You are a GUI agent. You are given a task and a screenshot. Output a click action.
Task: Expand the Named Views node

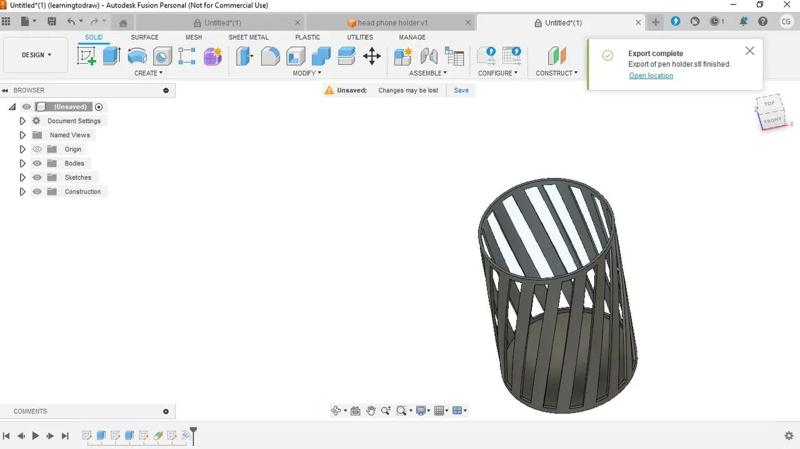(22, 135)
